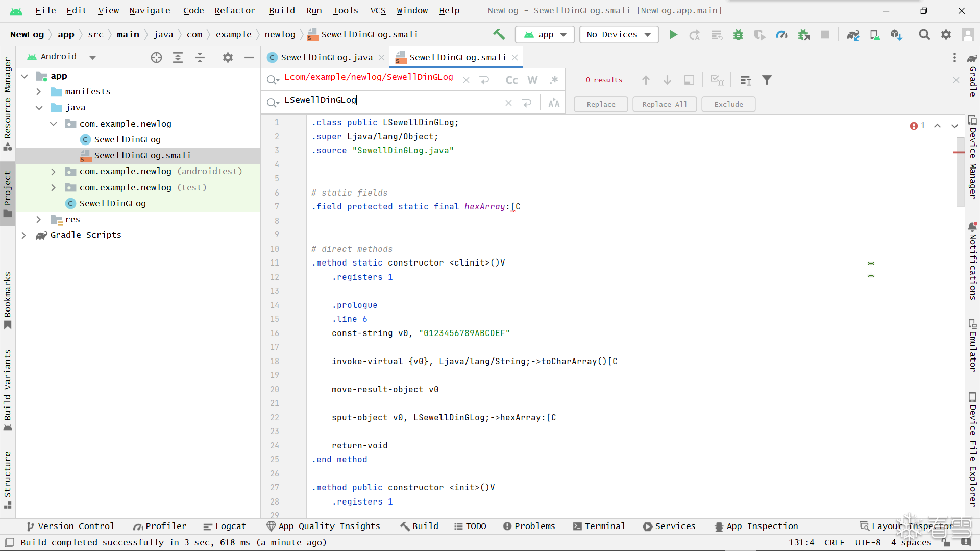Viewport: 980px width, 551px height.
Task: Click the filter search results icon
Action: click(x=767, y=80)
